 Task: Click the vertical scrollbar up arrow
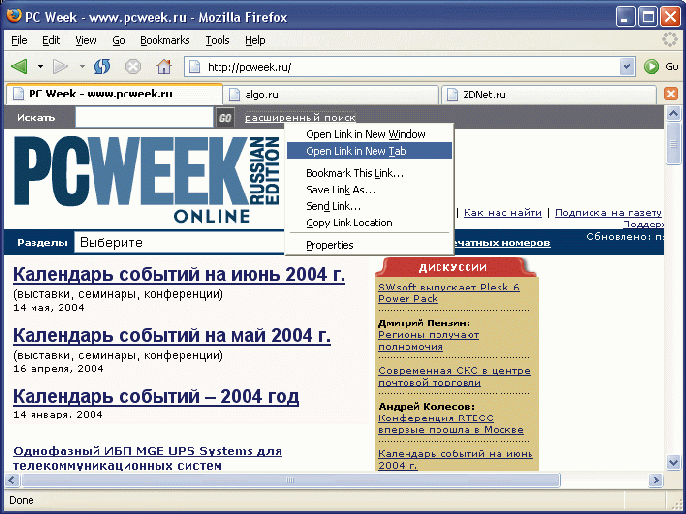[673, 114]
